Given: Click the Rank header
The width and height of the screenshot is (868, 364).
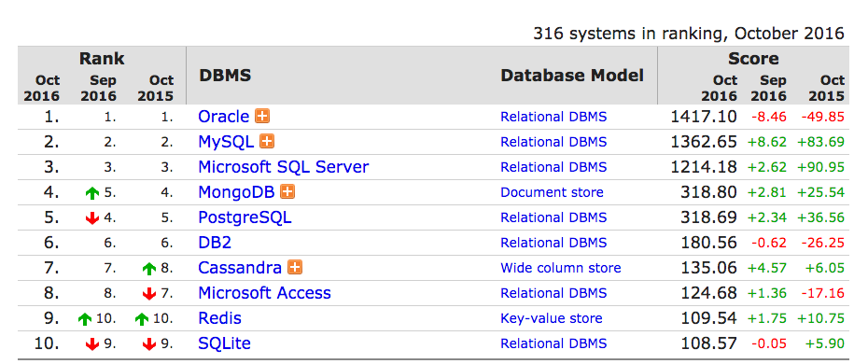Looking at the screenshot, I should tap(102, 58).
